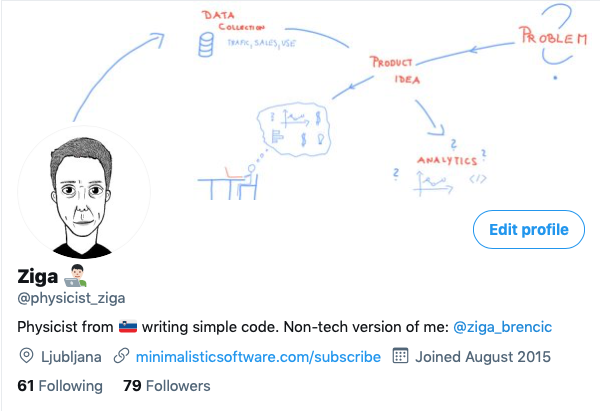The width and height of the screenshot is (600, 411).
Task: Click the location pin icon
Action: (27, 356)
